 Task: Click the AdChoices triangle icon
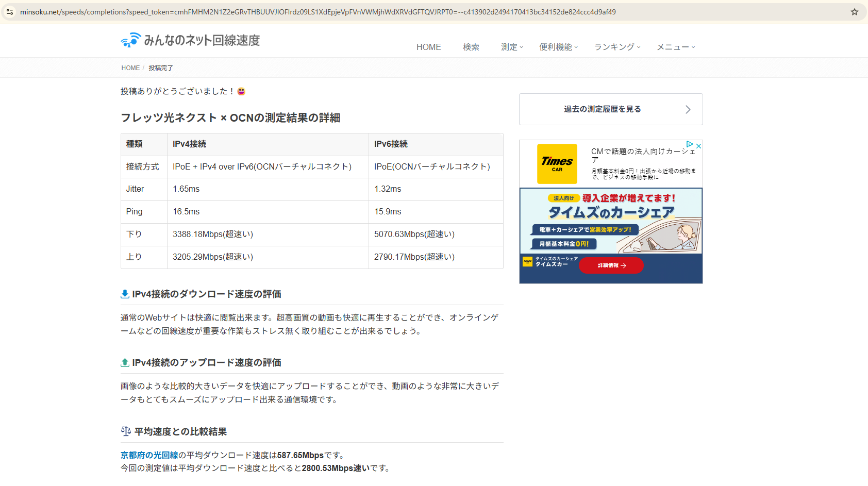coord(689,144)
